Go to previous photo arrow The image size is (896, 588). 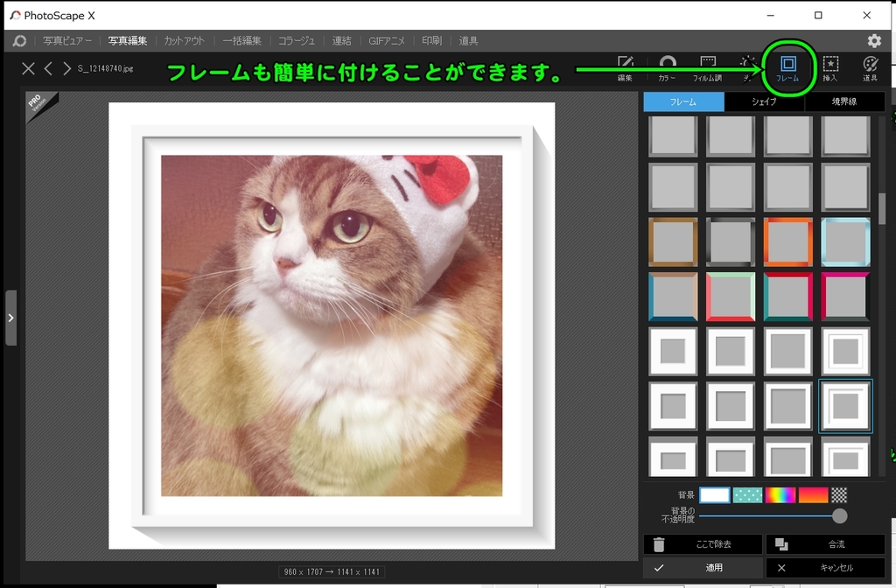click(49, 68)
